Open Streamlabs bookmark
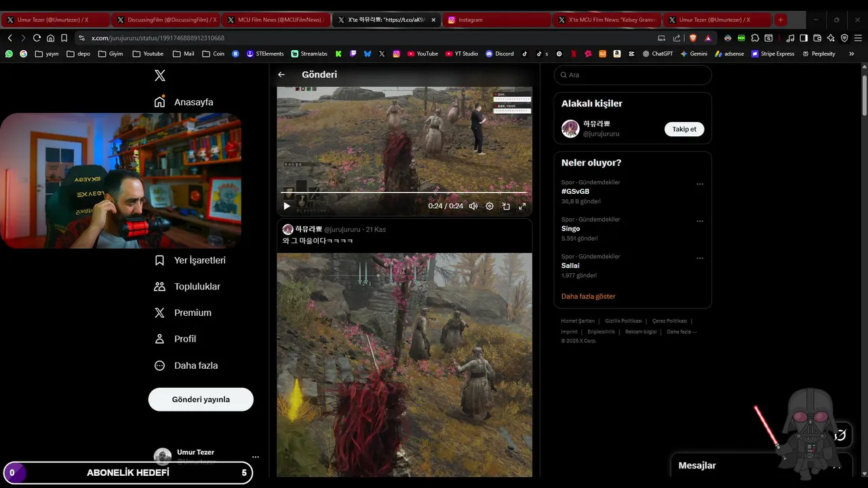Viewport: 868px width, 488px height. click(x=309, y=54)
